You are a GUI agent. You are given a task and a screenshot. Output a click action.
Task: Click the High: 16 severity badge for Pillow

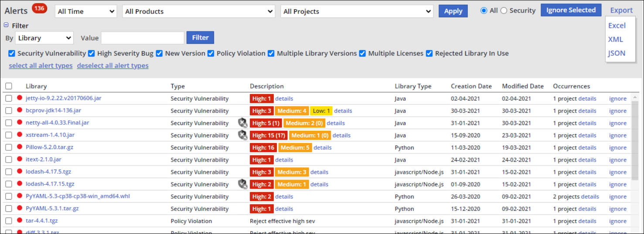click(263, 147)
